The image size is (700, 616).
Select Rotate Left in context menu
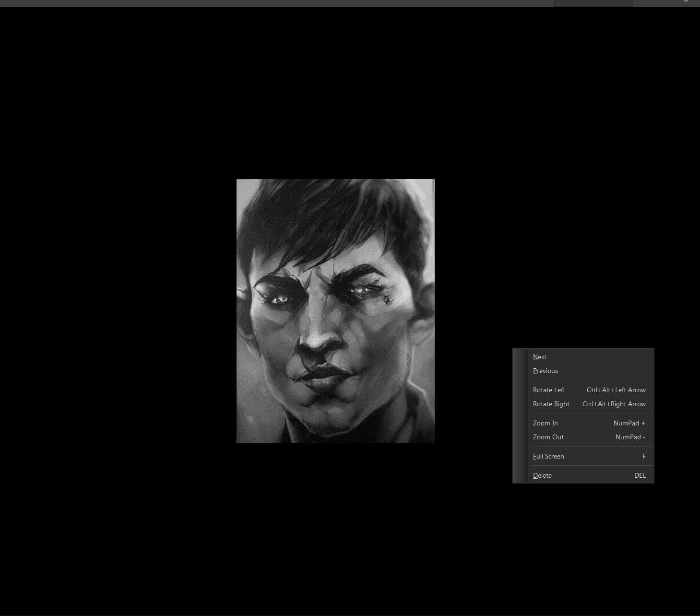pyautogui.click(x=583, y=390)
